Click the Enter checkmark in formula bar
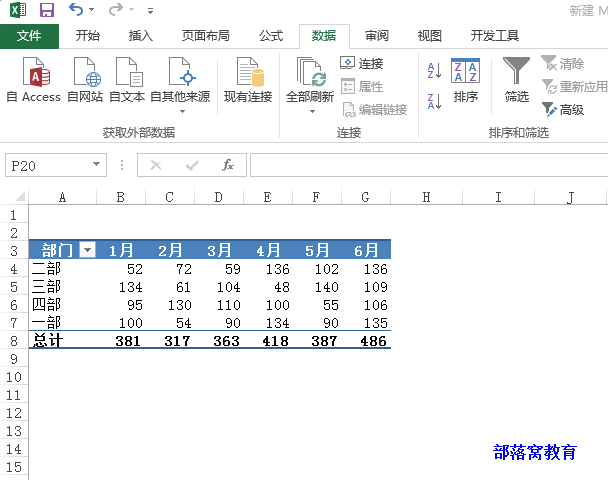Image resolution: width=608 pixels, height=480 pixels. 192,165
